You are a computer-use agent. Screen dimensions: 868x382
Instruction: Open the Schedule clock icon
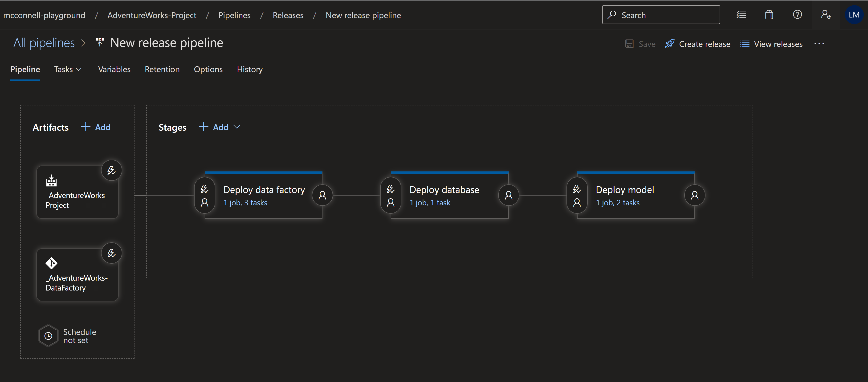(49, 336)
